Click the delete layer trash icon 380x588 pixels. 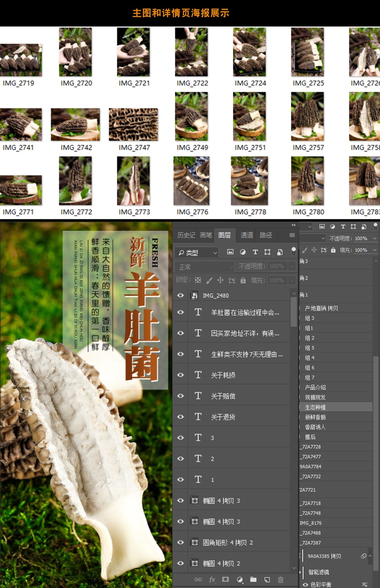(281, 580)
